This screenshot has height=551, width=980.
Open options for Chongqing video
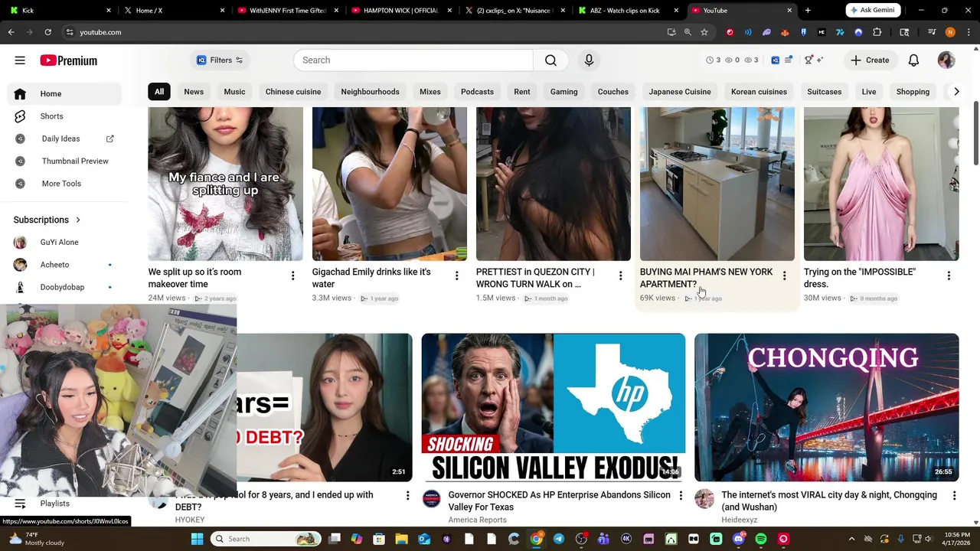click(954, 496)
